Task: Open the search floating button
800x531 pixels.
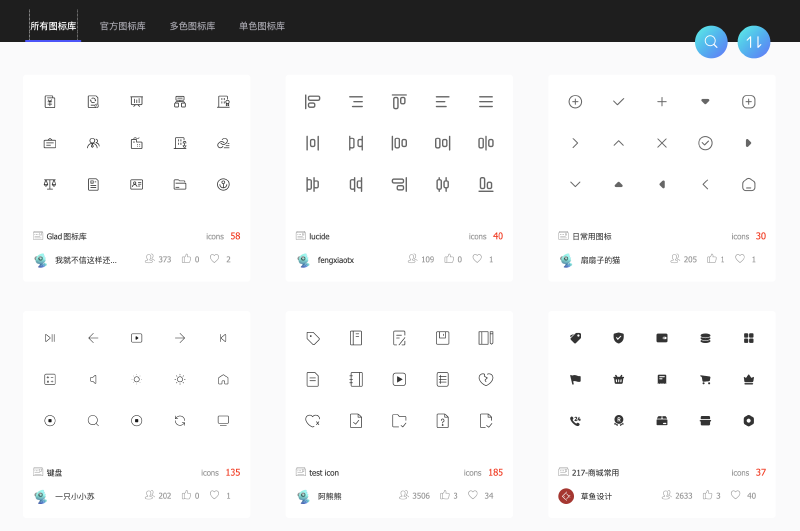Action: [711, 42]
